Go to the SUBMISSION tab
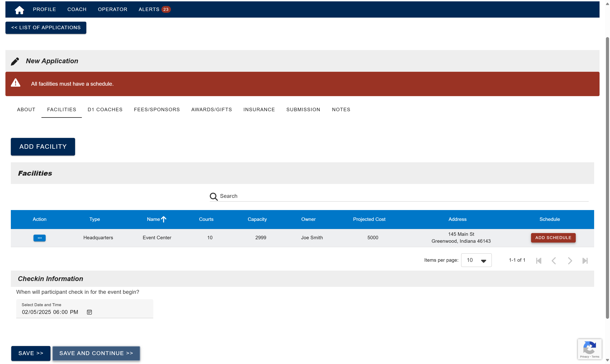Screen dimensions: 610x364 (303, 110)
